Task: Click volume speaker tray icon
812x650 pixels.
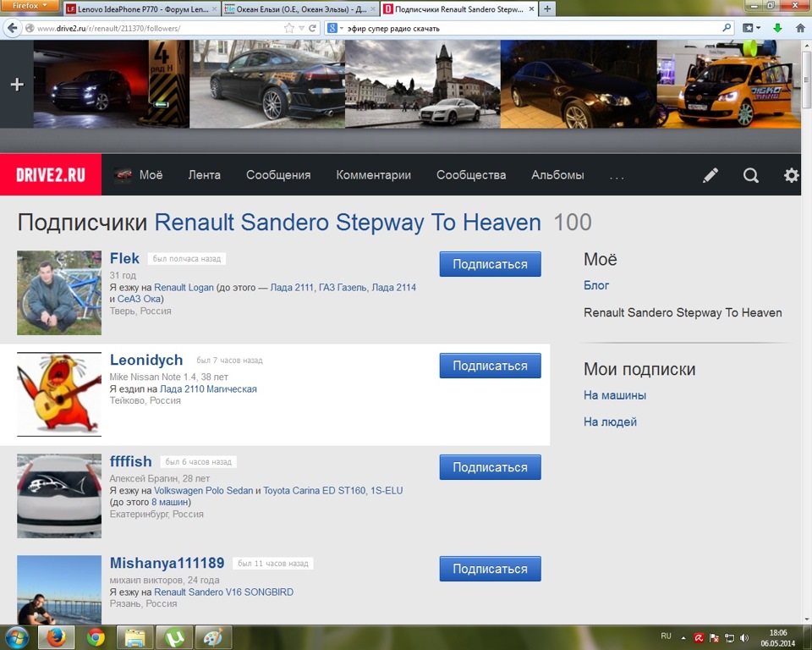Action: 744,637
